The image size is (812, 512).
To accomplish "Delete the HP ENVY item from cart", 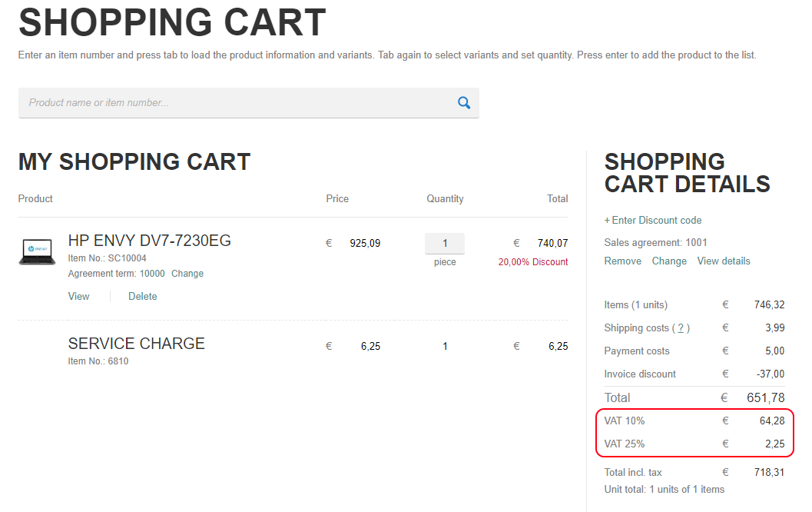I will 142,297.
